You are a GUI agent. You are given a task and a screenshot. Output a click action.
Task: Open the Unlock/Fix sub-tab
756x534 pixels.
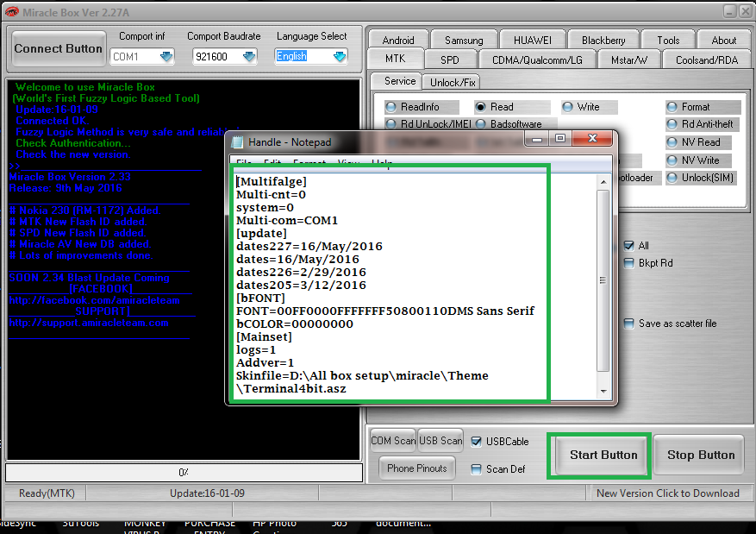coord(453,83)
